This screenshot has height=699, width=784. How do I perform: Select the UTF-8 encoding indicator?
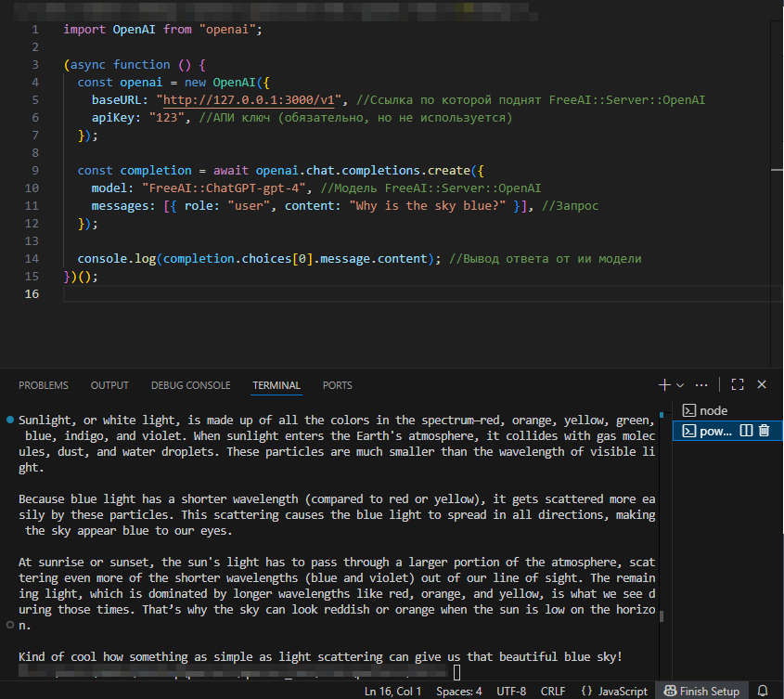click(511, 691)
